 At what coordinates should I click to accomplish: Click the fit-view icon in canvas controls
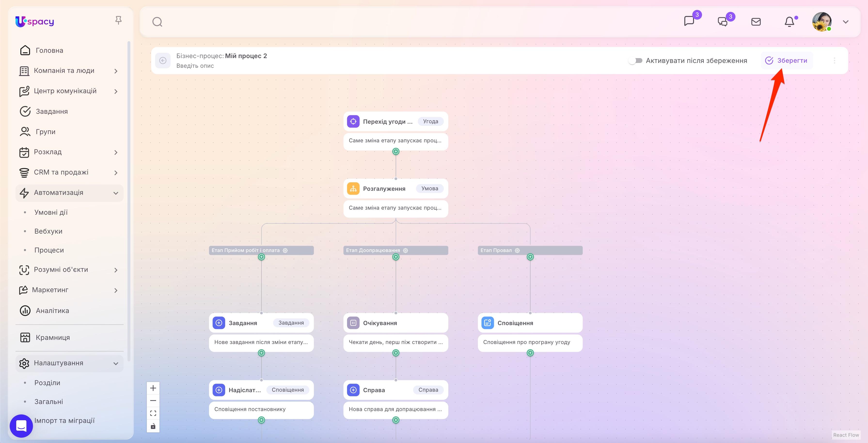point(153,413)
